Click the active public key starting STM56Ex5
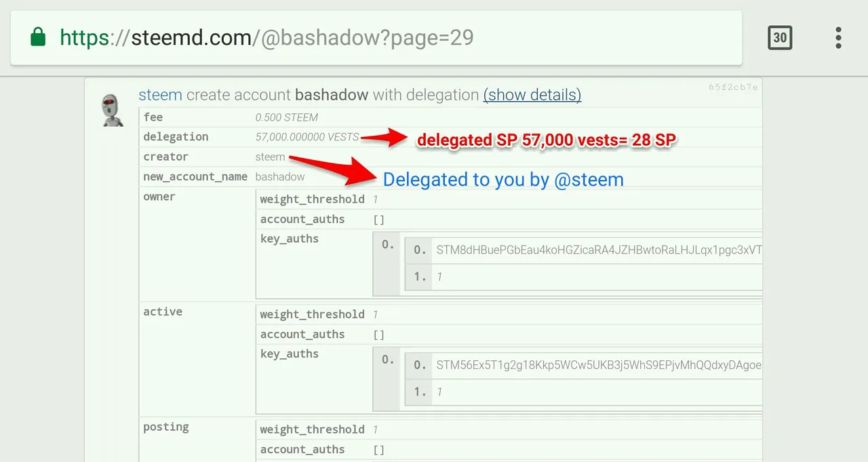This screenshot has height=462, width=868. tap(599, 365)
